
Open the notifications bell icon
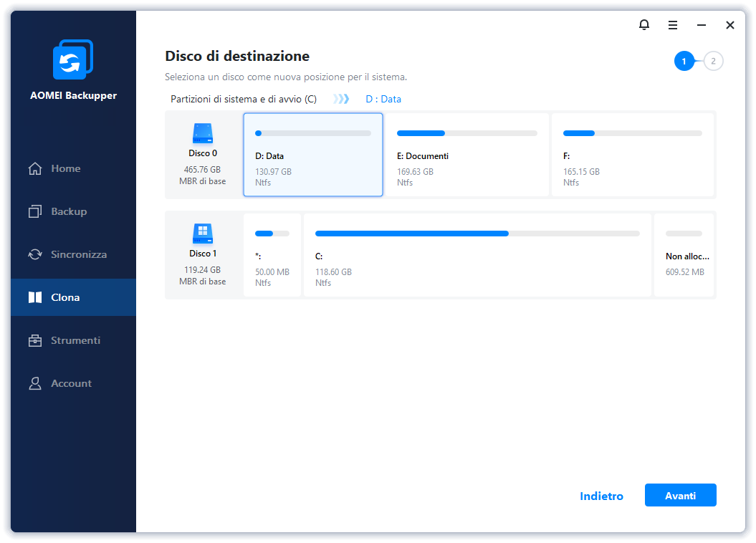click(644, 24)
